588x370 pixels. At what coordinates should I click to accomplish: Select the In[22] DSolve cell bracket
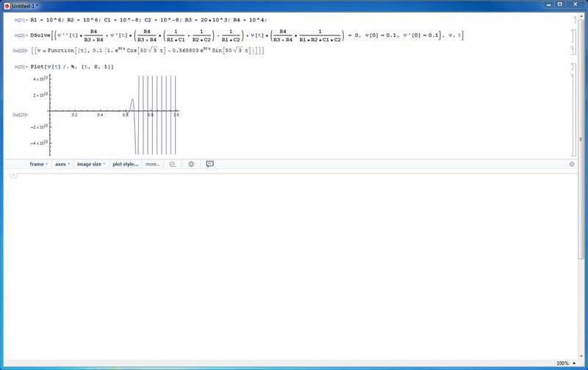[x=573, y=35]
